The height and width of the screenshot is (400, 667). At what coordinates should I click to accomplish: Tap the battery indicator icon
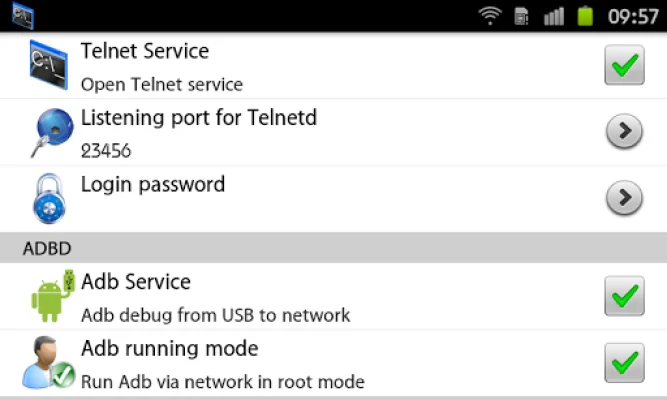(585, 16)
